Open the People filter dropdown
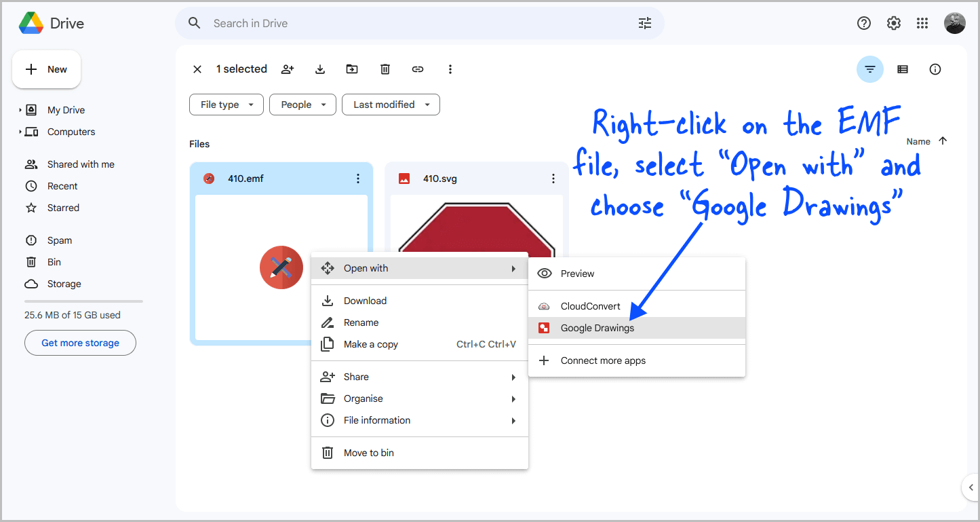Screen dimensions: 980x522 (302, 105)
